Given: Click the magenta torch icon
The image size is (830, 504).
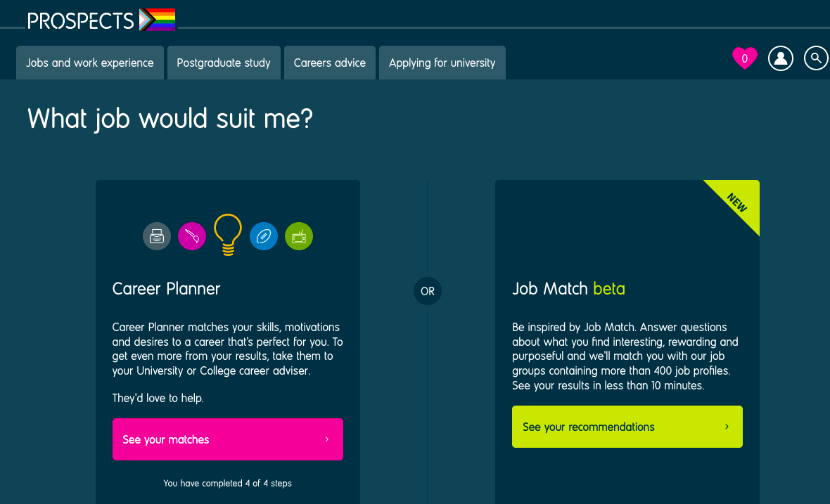Looking at the screenshot, I should (x=192, y=236).
